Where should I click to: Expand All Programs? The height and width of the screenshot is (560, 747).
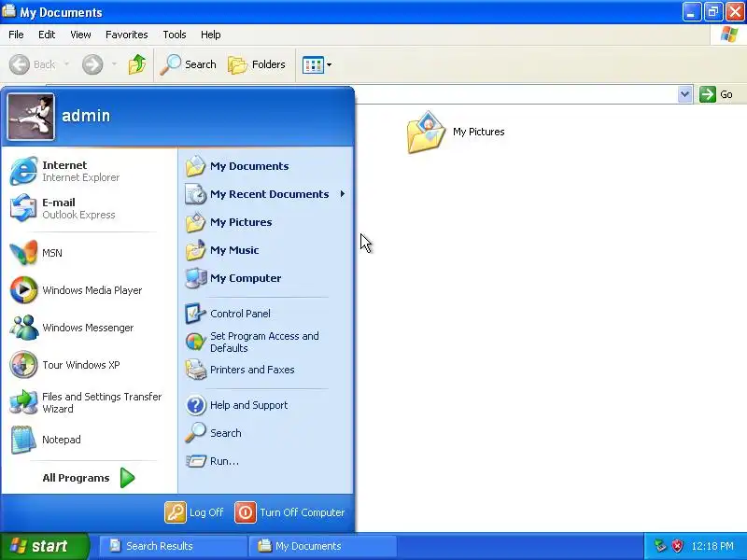tap(89, 478)
